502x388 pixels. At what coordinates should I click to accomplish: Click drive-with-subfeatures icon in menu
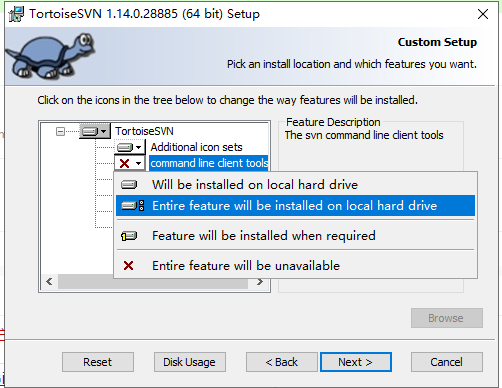(133, 206)
